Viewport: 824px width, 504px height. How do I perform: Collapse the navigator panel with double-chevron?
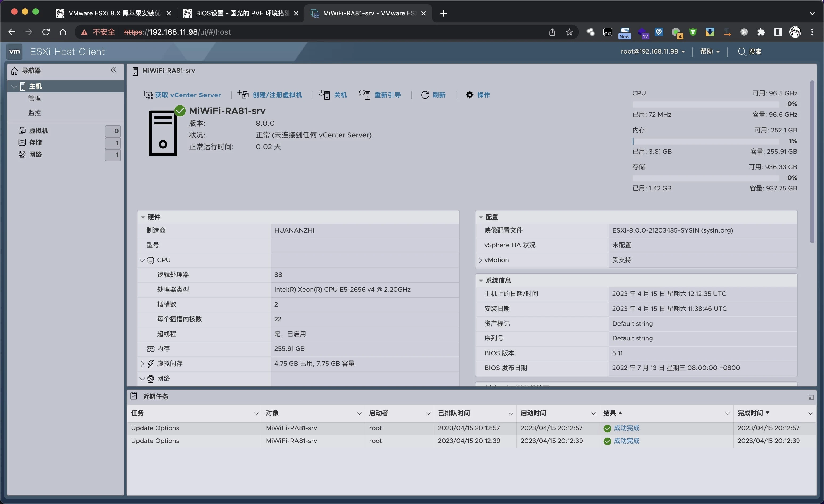click(x=114, y=70)
